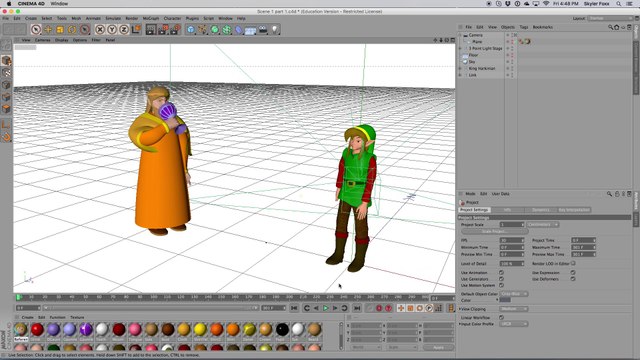Go to start of animation
This screenshot has width=640, height=360.
click(294, 308)
